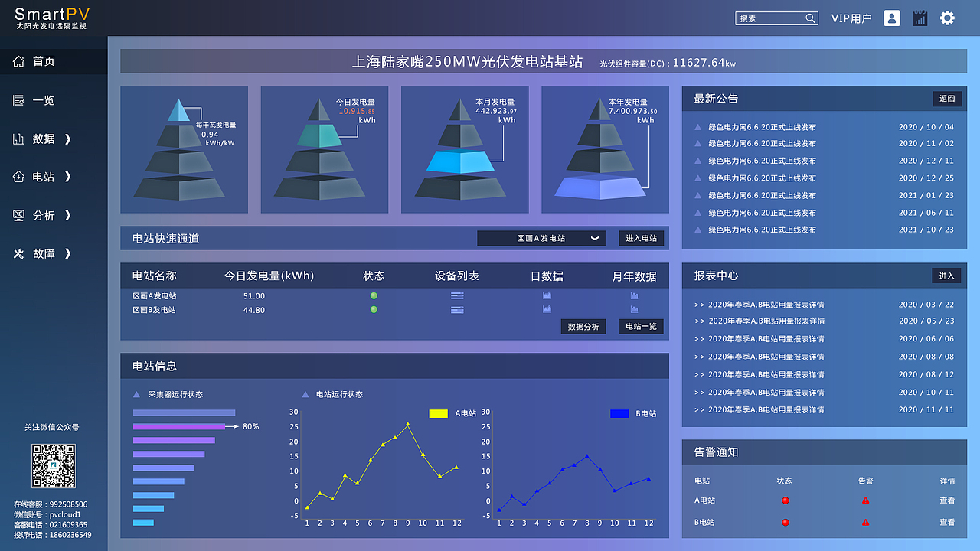Click the 80% progress bar under 采集器运行状态
980x551 pixels.
[x=178, y=426]
